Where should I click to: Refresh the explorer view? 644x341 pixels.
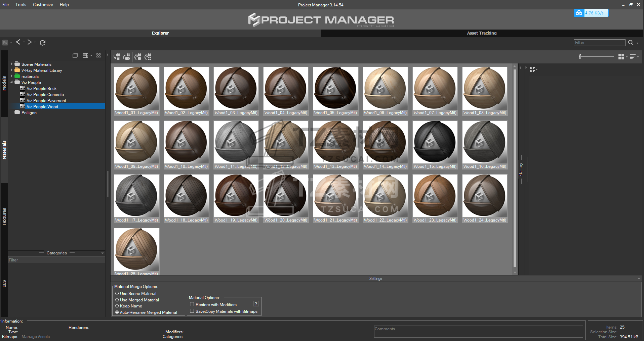click(x=43, y=43)
